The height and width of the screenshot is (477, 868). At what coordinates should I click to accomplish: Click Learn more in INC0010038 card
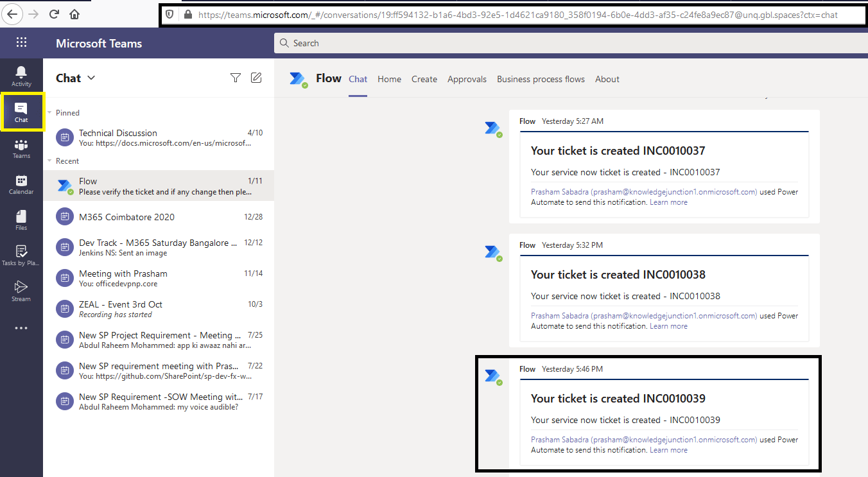coord(668,326)
